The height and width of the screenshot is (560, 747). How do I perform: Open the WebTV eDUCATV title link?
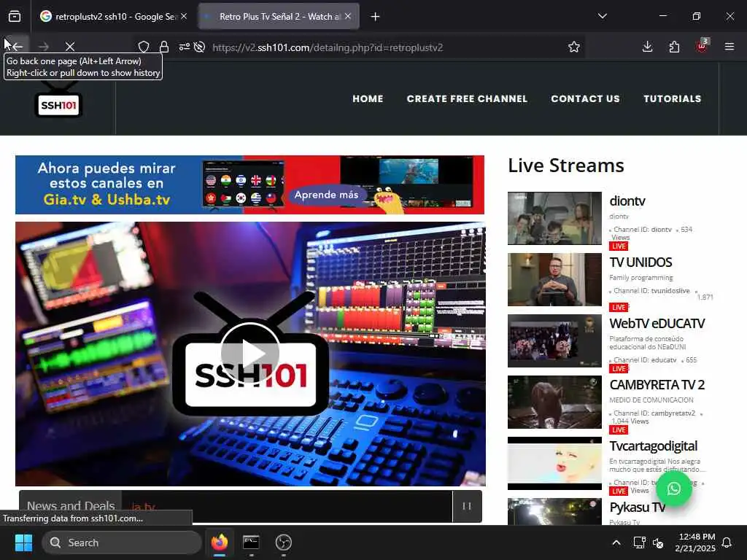657,323
